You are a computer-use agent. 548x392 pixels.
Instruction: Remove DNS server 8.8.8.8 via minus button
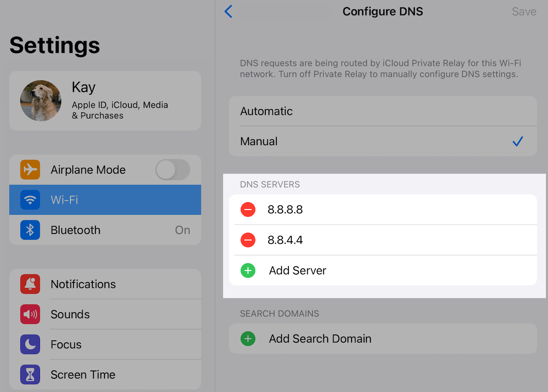click(x=248, y=209)
